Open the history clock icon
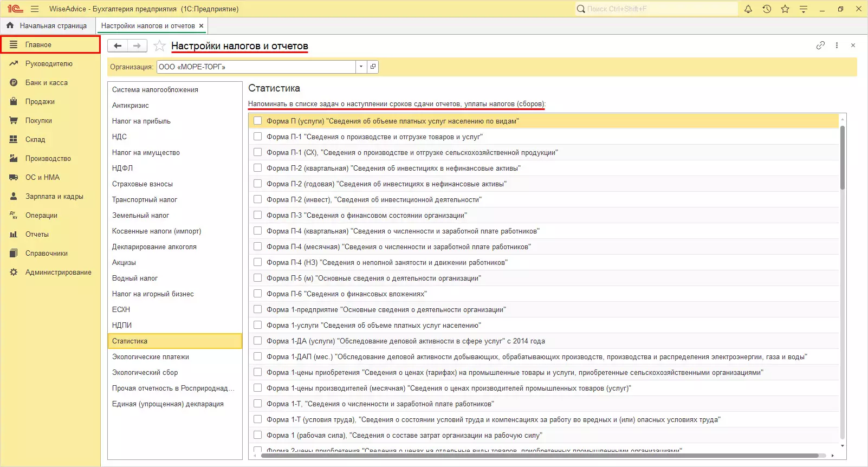868x467 pixels. 767,9
